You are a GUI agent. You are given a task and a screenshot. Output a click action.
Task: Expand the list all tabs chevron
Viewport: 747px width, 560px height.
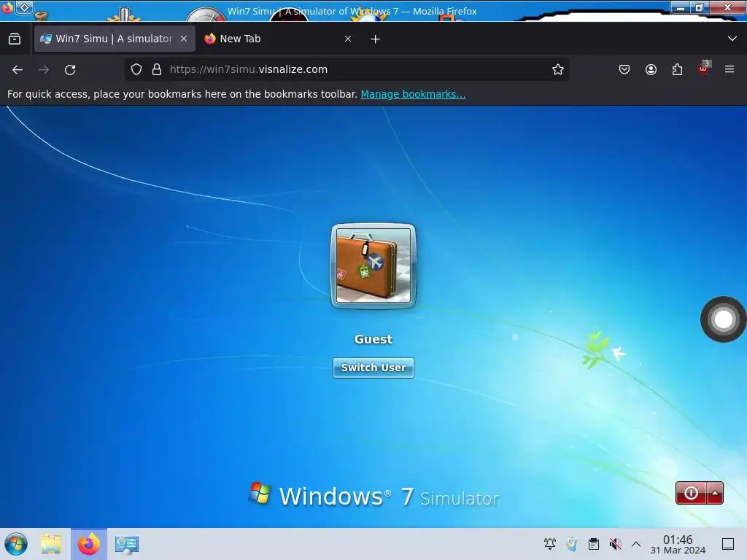point(732,39)
